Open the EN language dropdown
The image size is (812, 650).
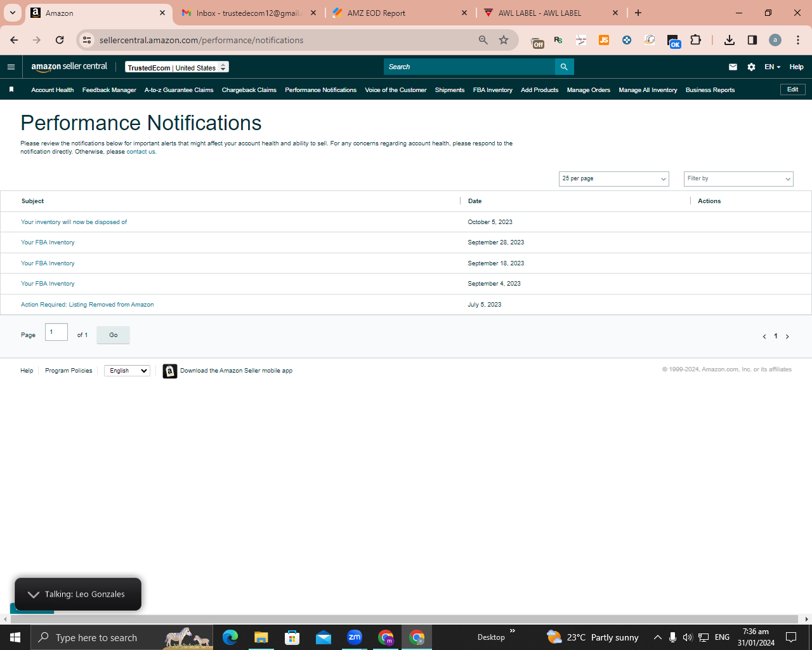click(x=772, y=67)
